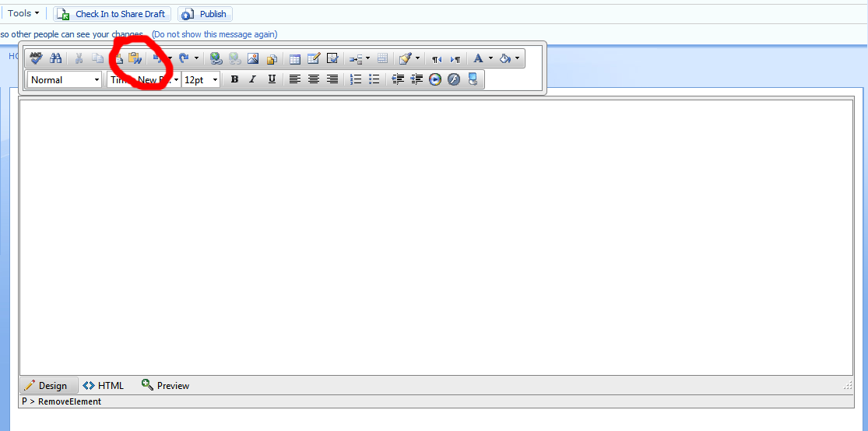Click the table row/column insert icon
This screenshot has width=868, height=431.
[356, 58]
